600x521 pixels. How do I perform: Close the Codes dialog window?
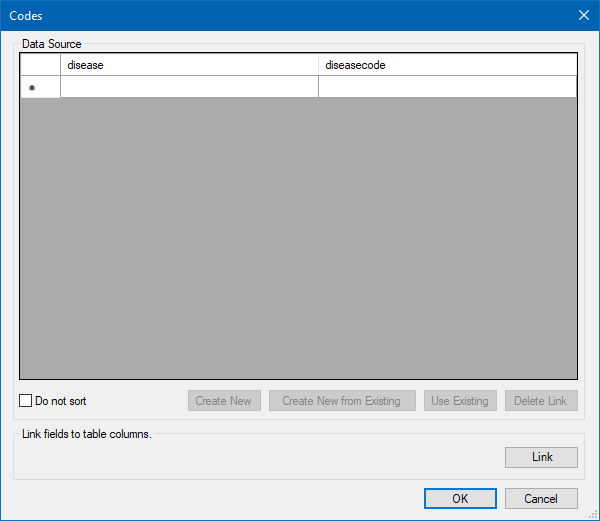click(x=584, y=16)
